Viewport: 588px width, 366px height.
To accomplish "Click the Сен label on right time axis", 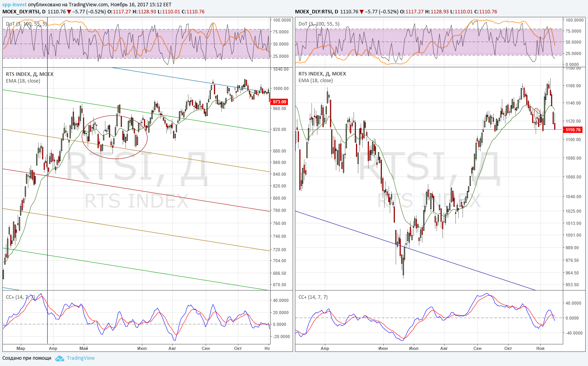I will point(477,348).
